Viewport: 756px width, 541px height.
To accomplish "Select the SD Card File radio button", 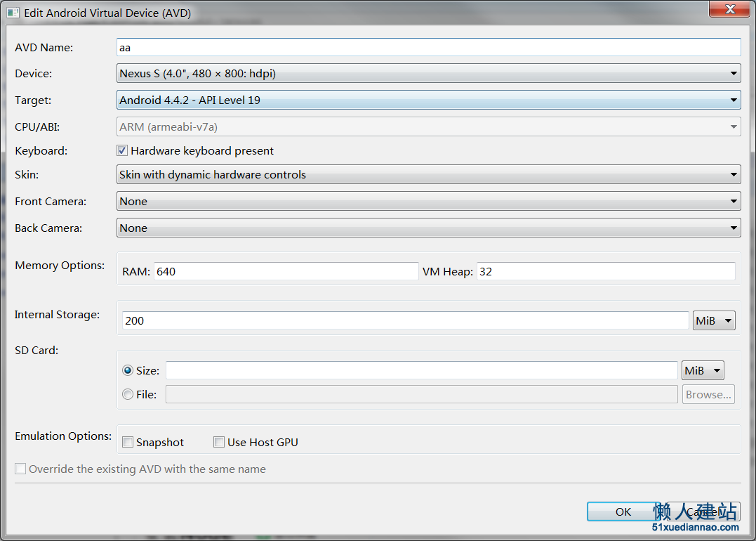I will coord(128,395).
